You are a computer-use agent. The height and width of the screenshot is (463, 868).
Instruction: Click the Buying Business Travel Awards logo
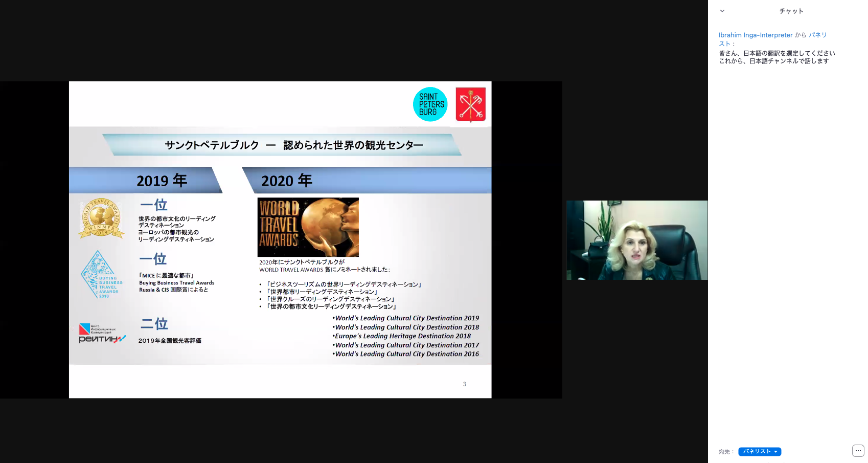pyautogui.click(x=102, y=275)
